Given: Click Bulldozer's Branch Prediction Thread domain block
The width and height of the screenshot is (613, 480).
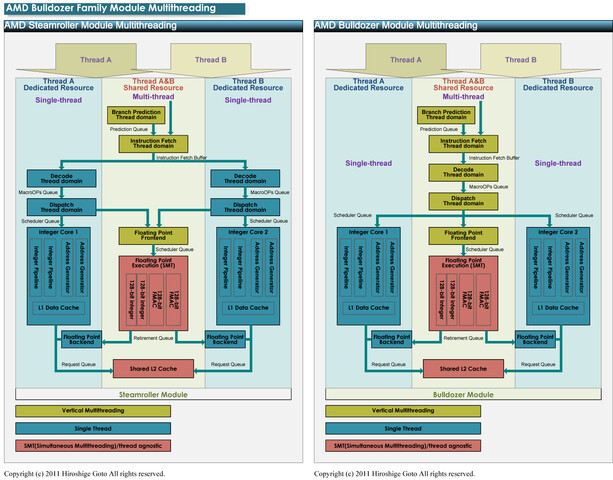Looking at the screenshot, I should coord(446,115).
